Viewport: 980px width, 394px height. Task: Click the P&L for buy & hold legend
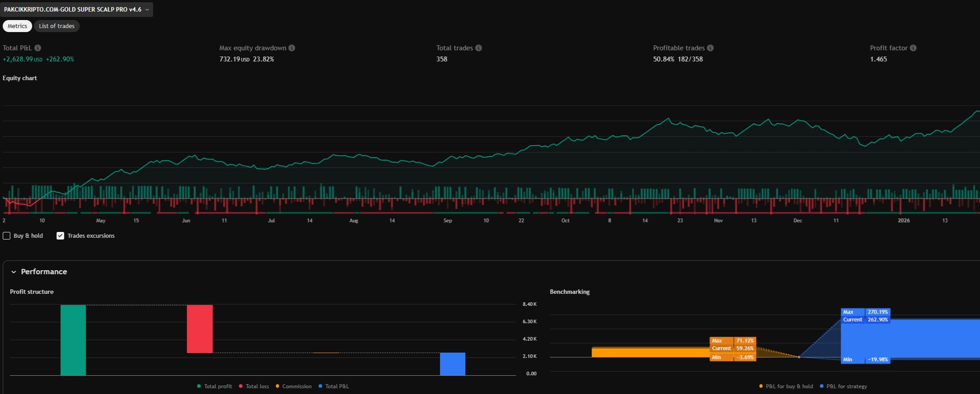click(x=786, y=386)
